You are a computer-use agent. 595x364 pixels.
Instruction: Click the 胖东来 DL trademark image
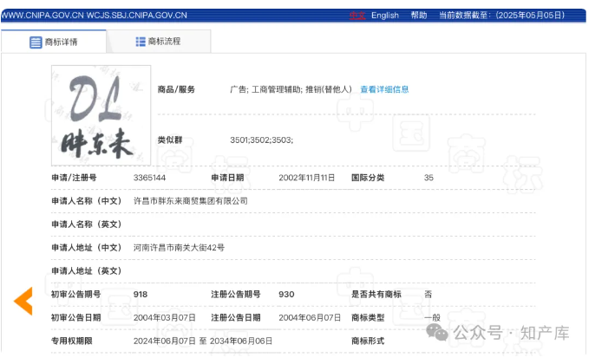[101, 115]
